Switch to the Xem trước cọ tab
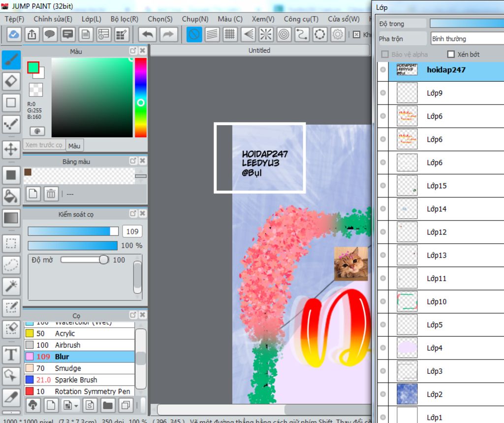Screen dimensions: 504x423 click(44, 145)
